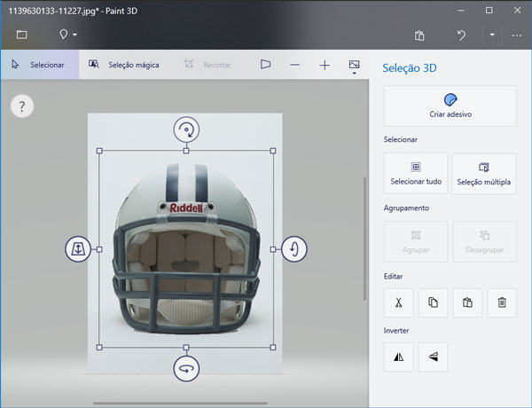Flip the object horizontally
Screen dimensions: 532x408
(399, 357)
